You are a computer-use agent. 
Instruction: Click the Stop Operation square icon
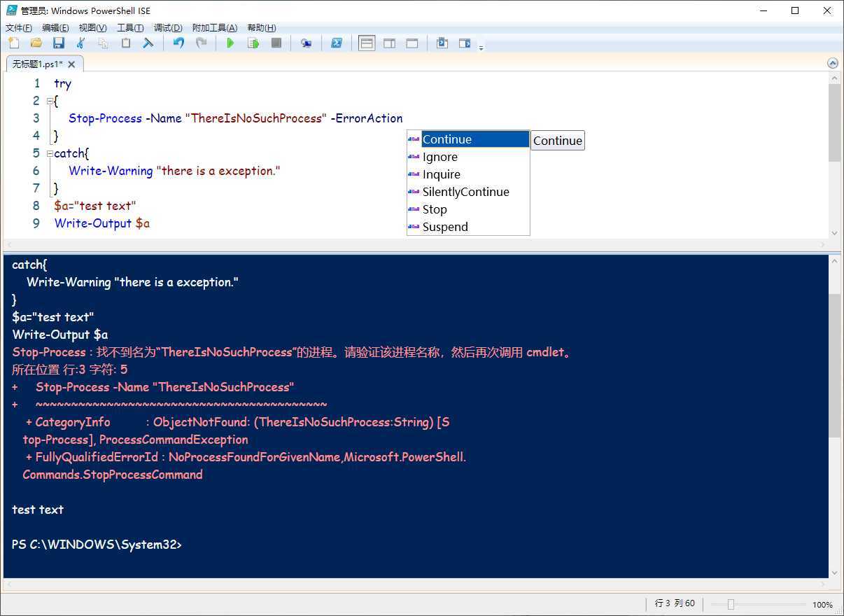tap(276, 43)
